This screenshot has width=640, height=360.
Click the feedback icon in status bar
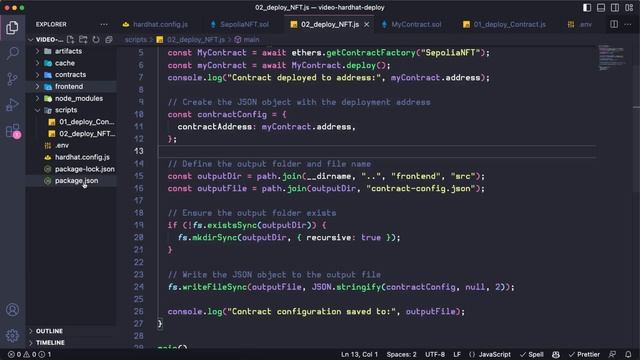(x=612, y=354)
